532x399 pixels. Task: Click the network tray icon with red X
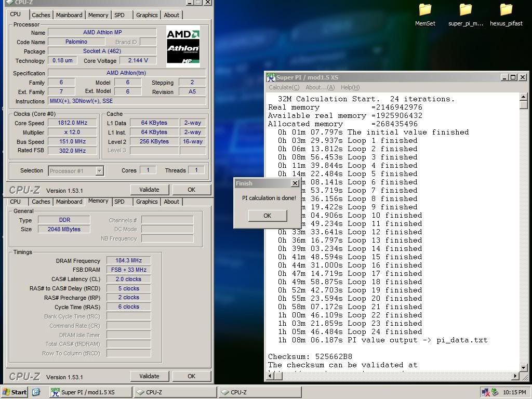tap(486, 392)
